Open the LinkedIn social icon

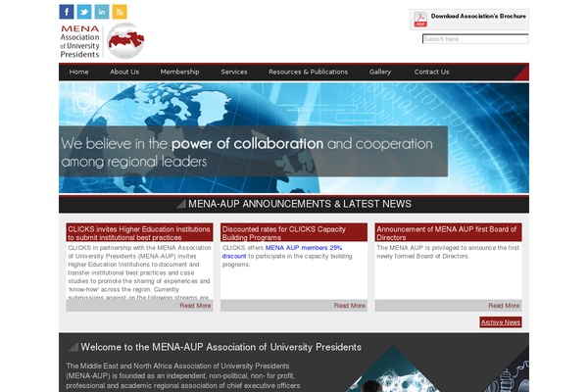tap(102, 12)
